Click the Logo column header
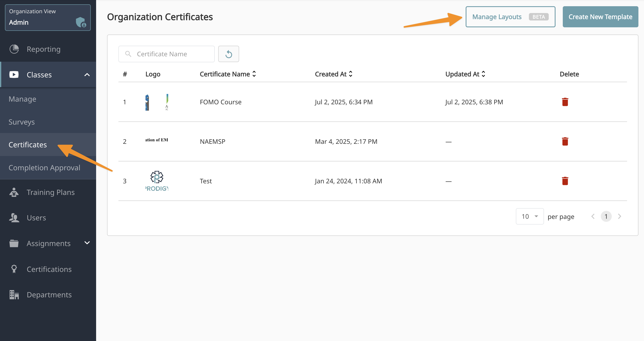 (x=153, y=74)
